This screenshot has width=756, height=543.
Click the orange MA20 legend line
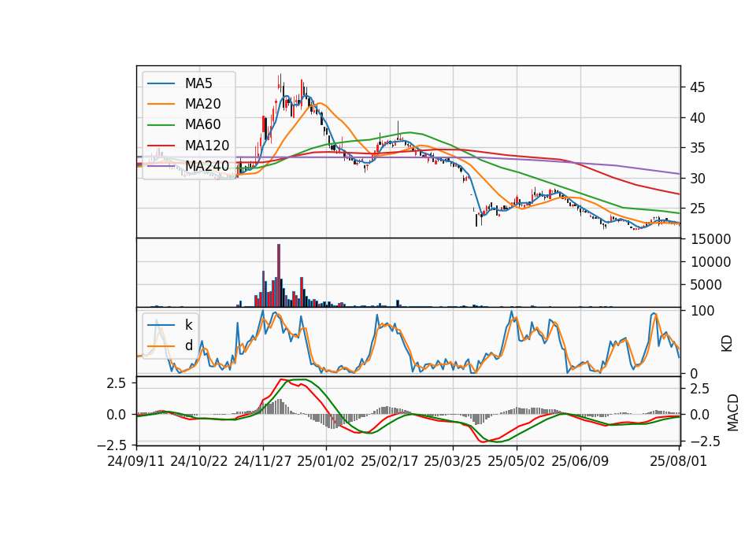161,104
